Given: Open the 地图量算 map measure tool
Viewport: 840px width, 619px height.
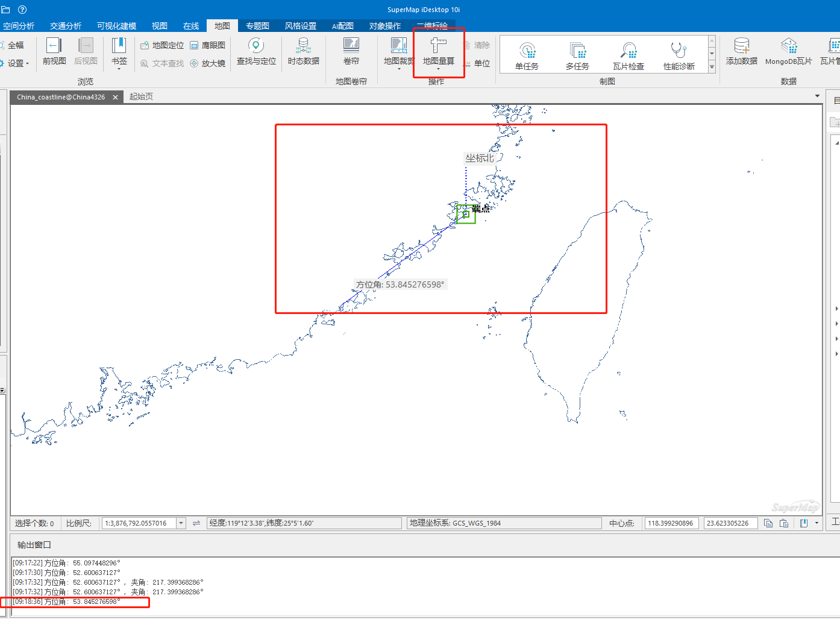Looking at the screenshot, I should point(438,51).
